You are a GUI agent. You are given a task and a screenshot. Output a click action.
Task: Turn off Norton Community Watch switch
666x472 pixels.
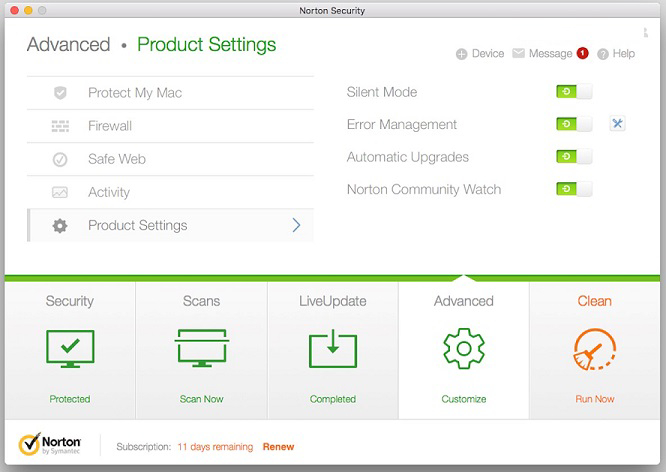[x=574, y=189]
